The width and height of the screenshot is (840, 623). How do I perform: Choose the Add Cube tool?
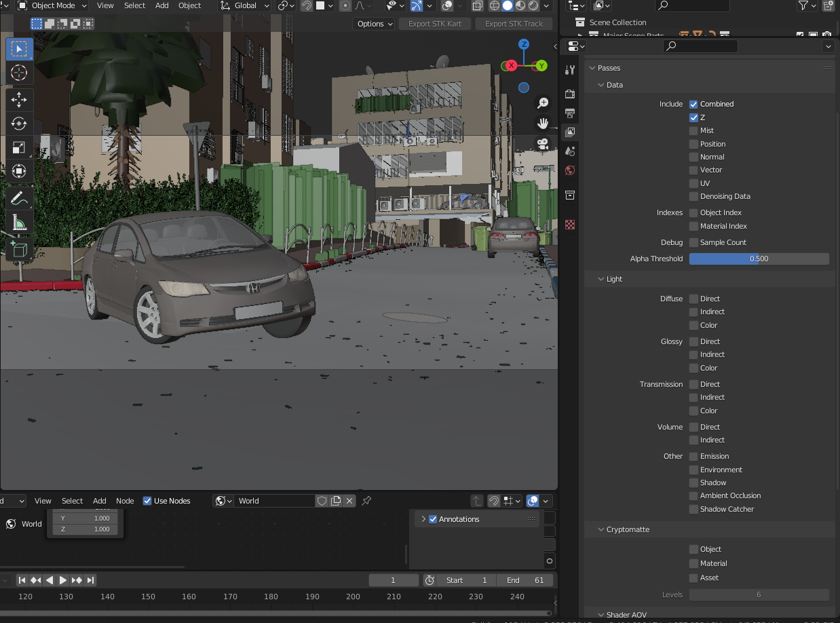(19, 248)
